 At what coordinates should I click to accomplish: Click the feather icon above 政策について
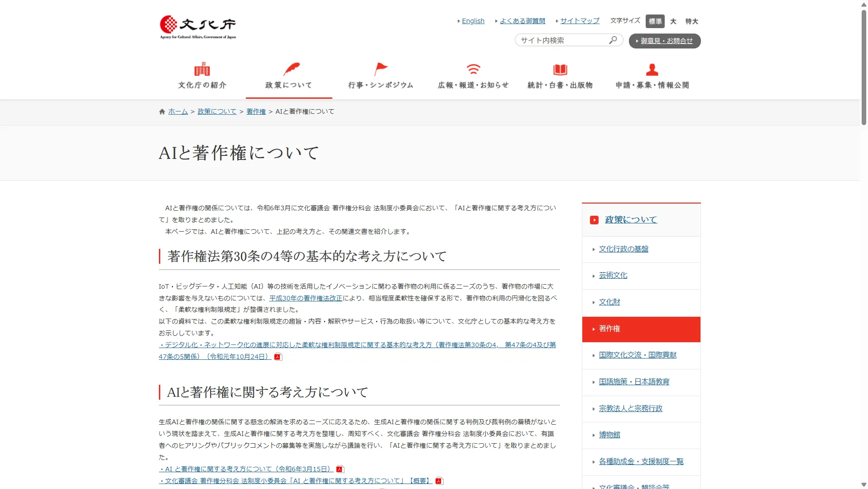[x=291, y=69]
